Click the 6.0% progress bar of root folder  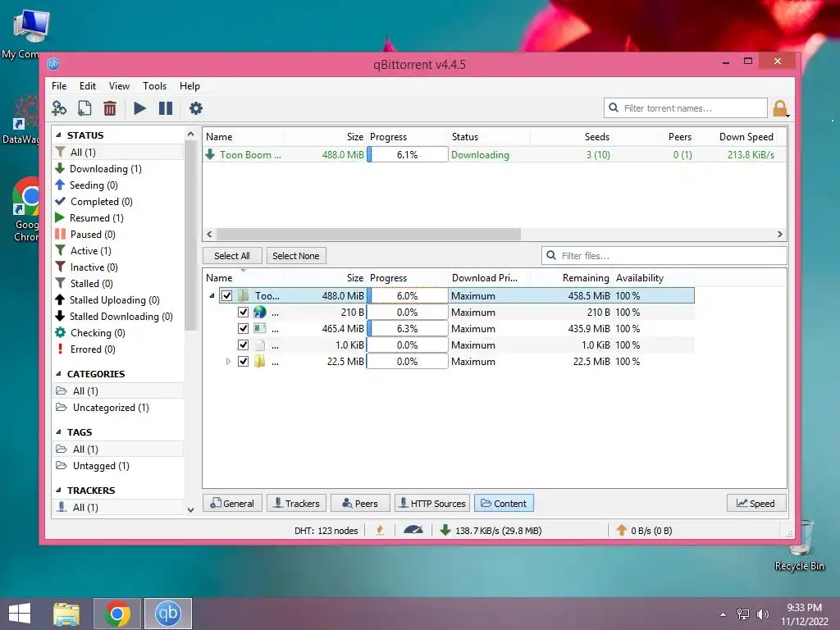coord(407,295)
